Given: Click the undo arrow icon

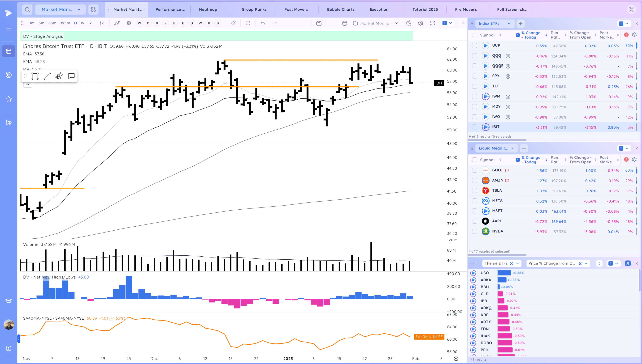Looking at the screenshot, I should click(x=263, y=23).
